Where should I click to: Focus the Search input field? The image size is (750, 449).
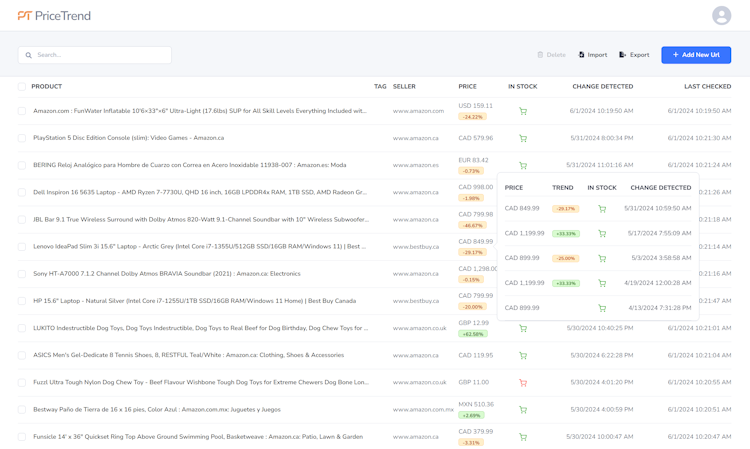pos(95,55)
